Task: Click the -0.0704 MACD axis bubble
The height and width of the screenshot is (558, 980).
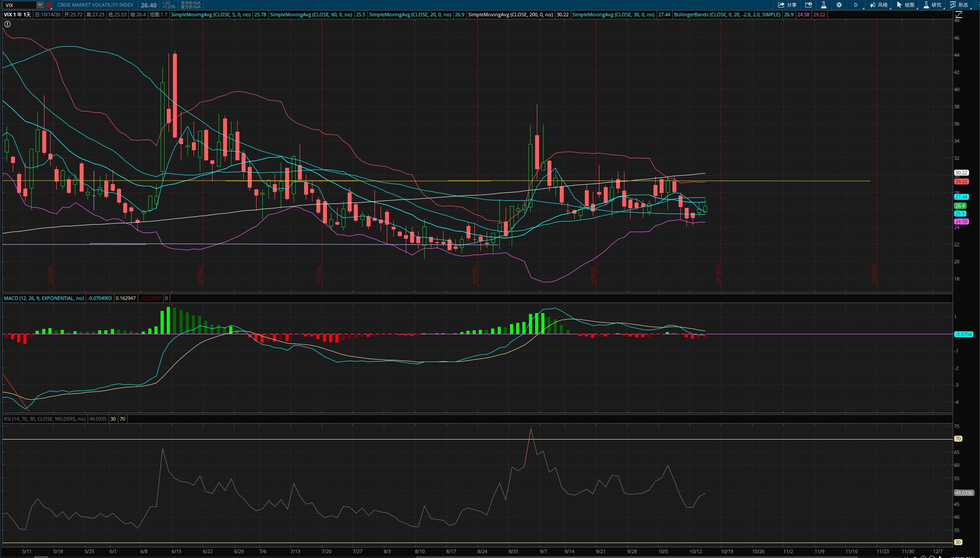Action: [963, 334]
